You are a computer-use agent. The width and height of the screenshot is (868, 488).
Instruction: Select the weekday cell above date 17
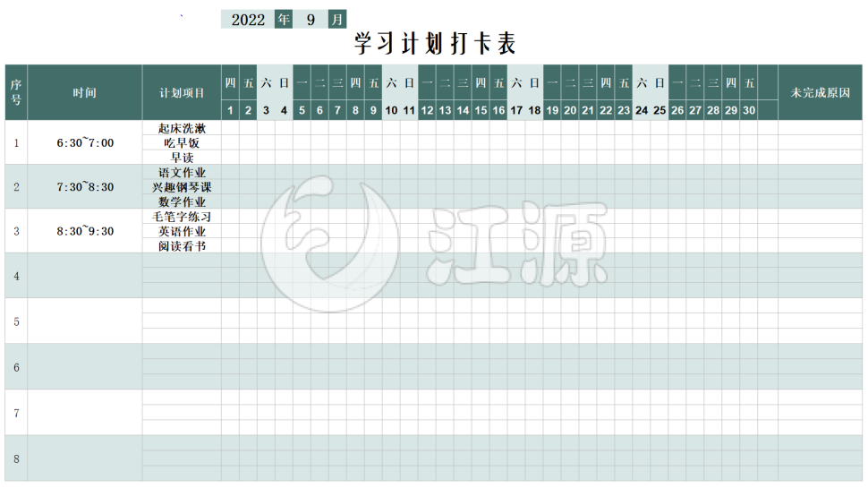pos(516,82)
